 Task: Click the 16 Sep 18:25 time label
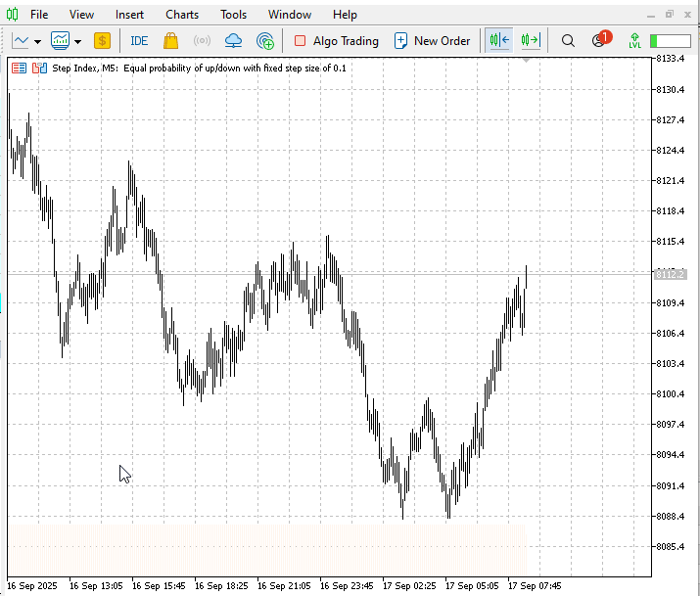point(221,586)
